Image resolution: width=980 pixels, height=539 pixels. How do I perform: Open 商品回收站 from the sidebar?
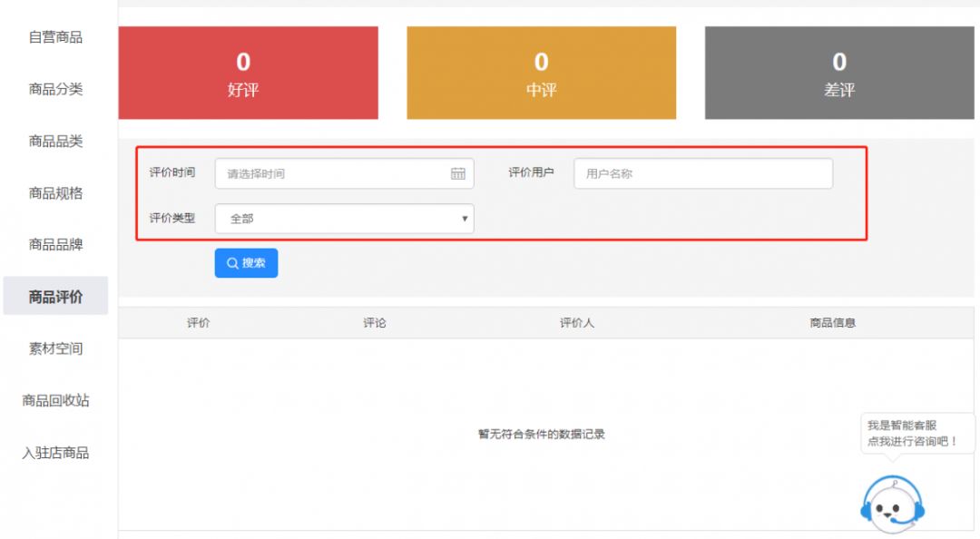coord(54,400)
